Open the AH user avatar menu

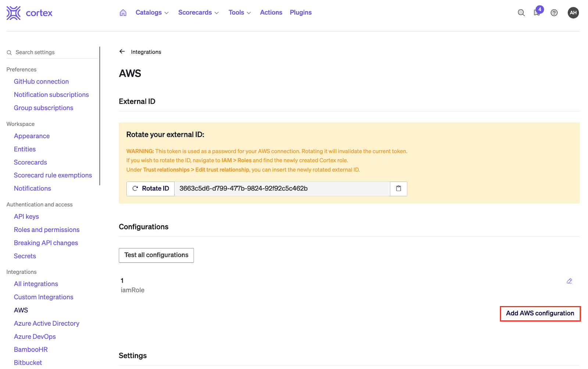573,13
